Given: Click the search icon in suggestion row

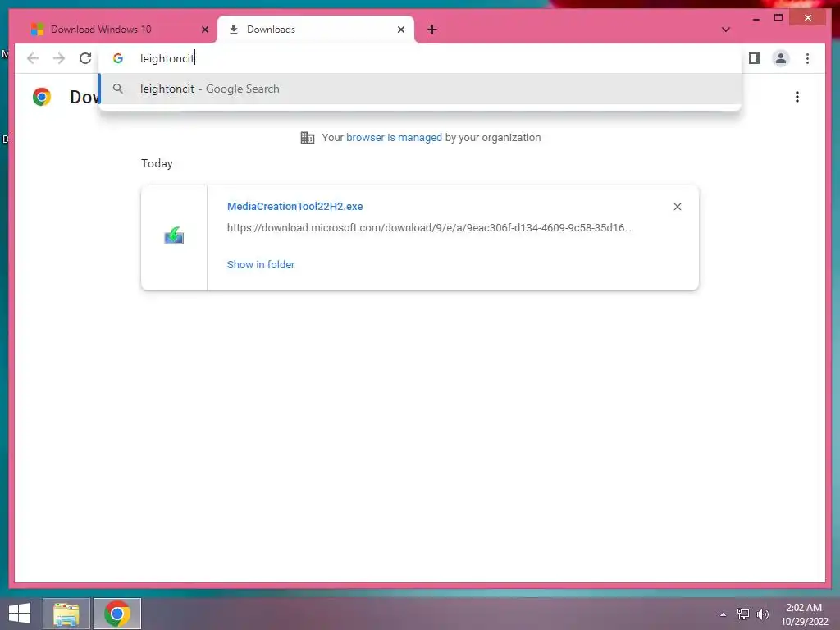Looking at the screenshot, I should coord(118,89).
